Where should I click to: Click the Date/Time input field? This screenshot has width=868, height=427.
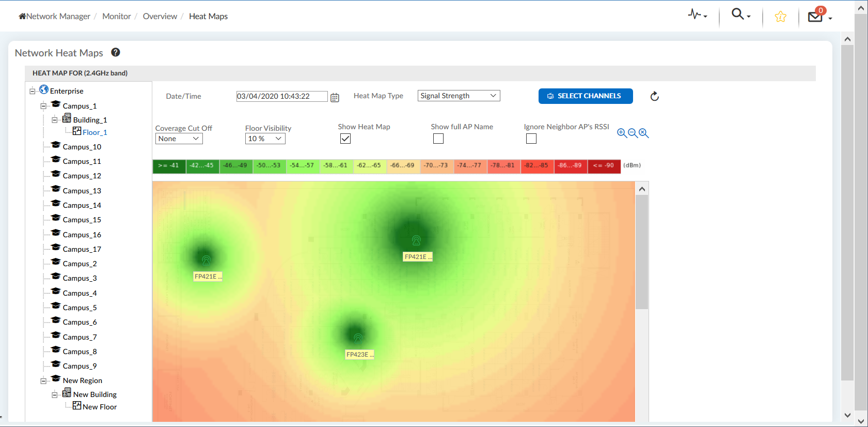pyautogui.click(x=282, y=96)
